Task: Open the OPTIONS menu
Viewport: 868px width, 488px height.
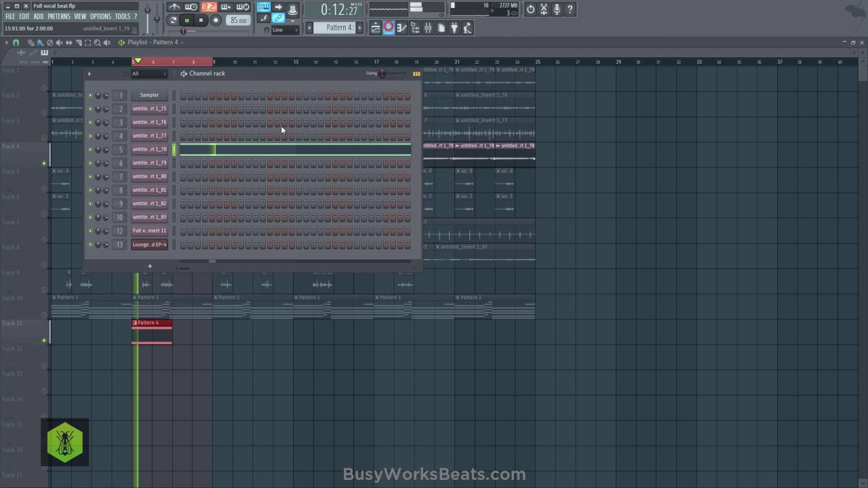Action: (100, 16)
